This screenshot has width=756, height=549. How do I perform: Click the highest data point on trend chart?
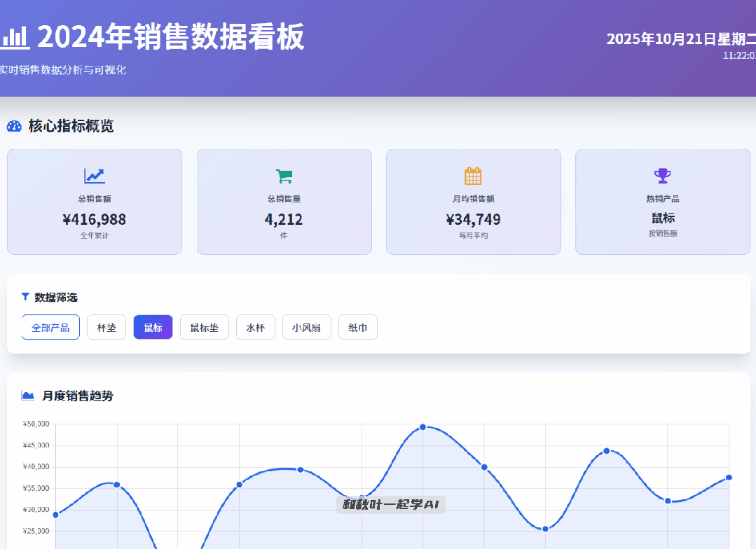(x=422, y=427)
